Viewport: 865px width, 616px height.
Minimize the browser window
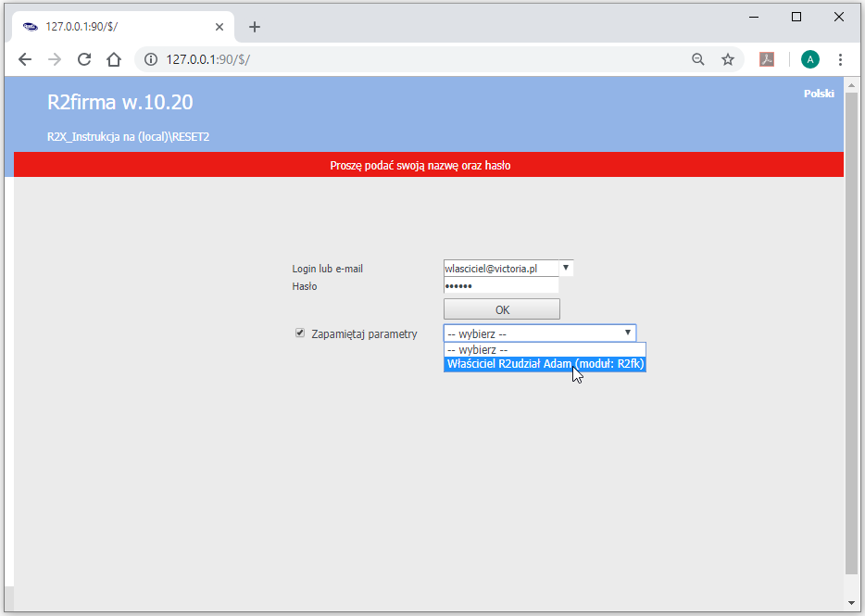pyautogui.click(x=754, y=17)
